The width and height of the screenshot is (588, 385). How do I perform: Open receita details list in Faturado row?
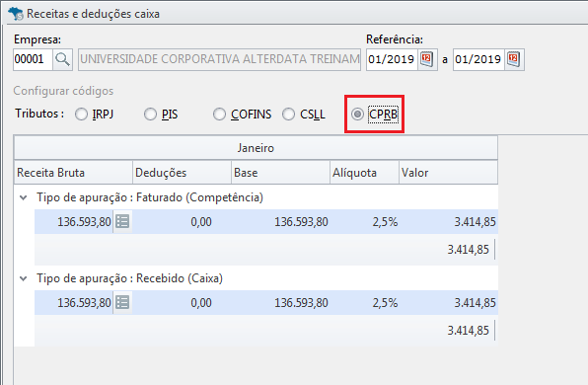pos(122,221)
